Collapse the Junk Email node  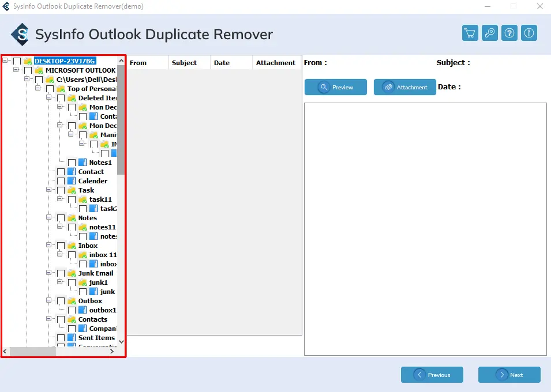[49, 273]
